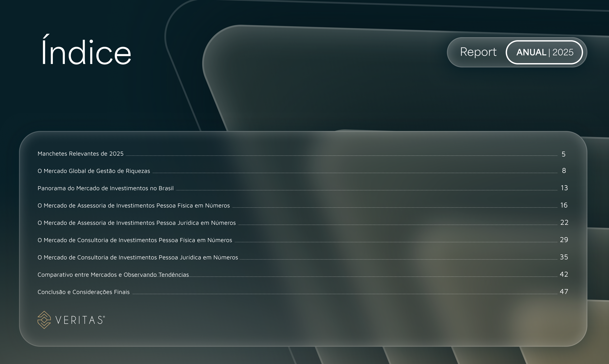
Task: Click page number 5
Action: 564,154
